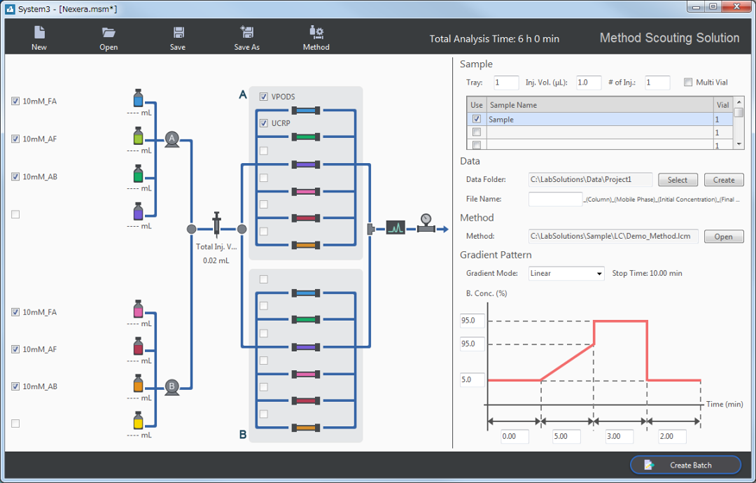The image size is (756, 483).
Task: Open a method file with Open icon
Action: [108, 33]
